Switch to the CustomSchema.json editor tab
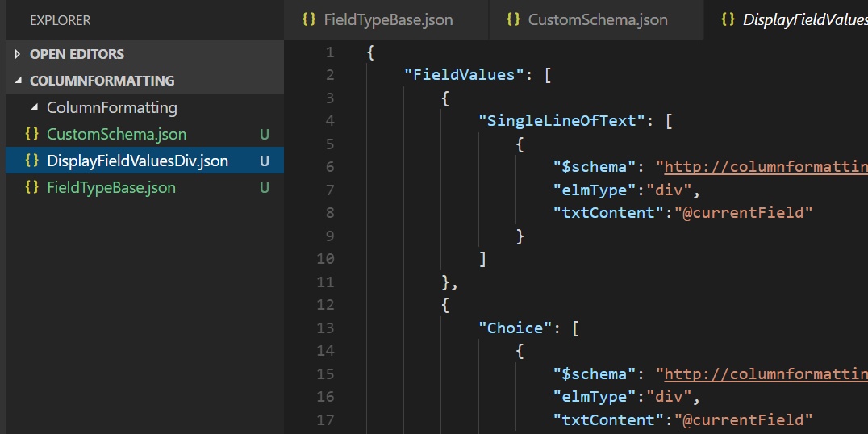 pos(595,20)
